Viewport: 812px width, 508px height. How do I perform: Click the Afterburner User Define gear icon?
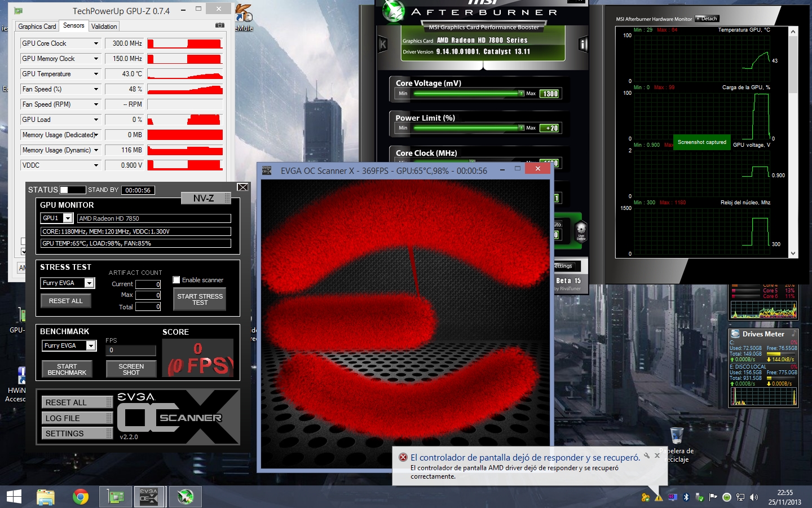[581, 231]
